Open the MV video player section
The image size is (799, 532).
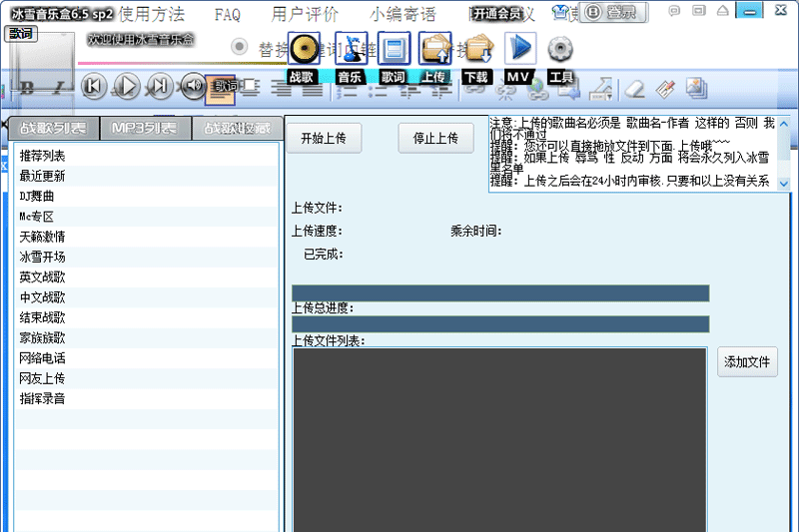point(519,49)
